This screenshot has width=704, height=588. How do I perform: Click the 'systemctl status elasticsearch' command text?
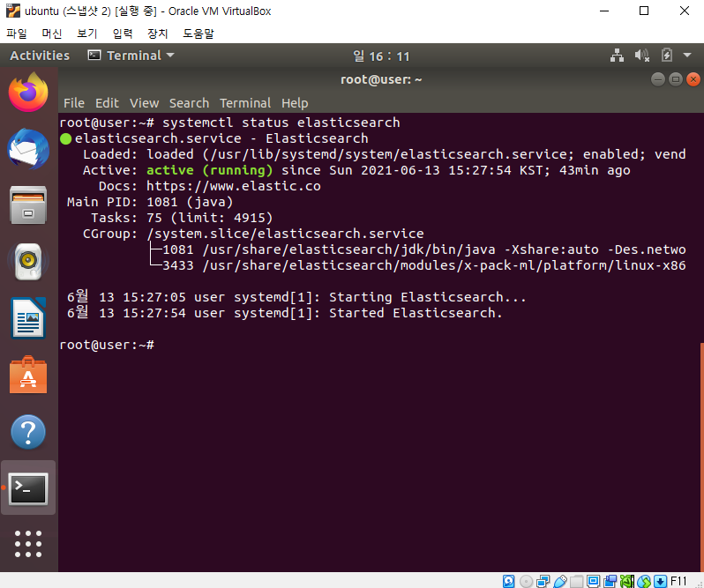pos(281,123)
